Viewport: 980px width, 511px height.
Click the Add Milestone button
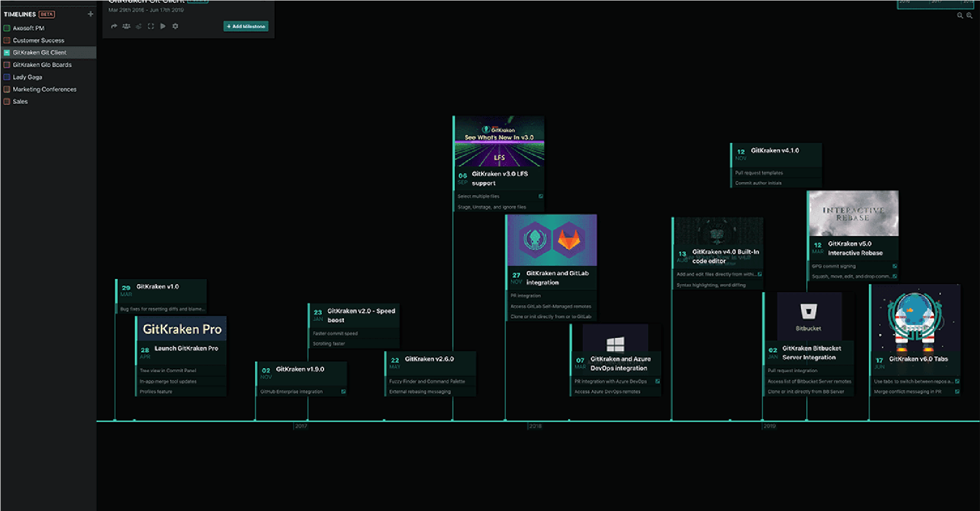(x=246, y=26)
